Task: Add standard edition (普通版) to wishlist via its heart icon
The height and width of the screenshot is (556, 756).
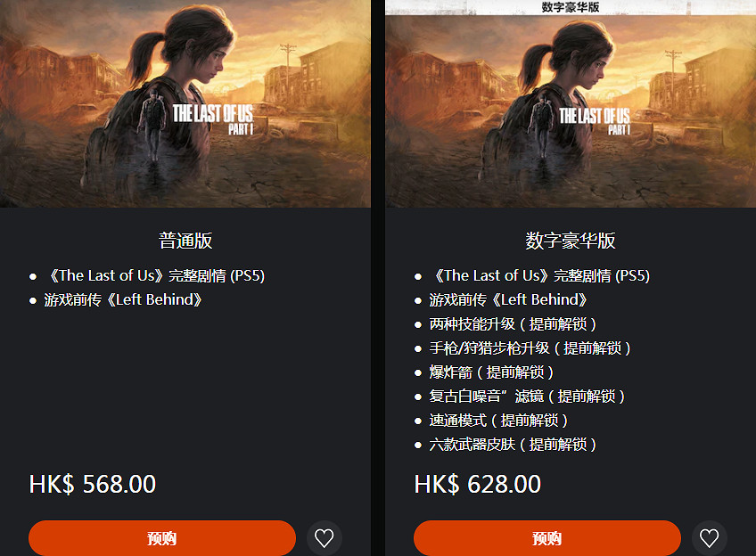Action: point(324,538)
